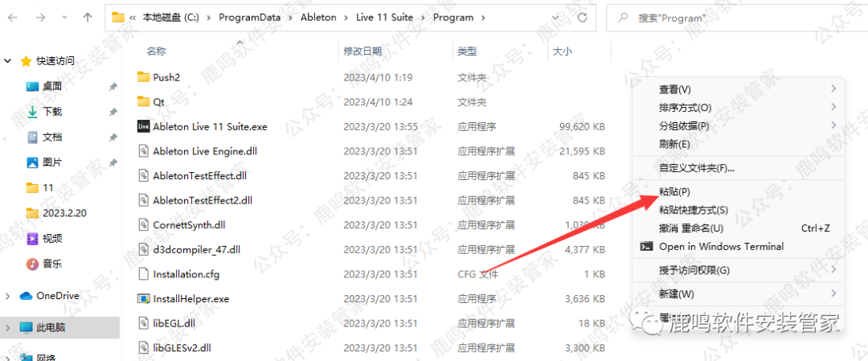Select Ableton Live Engine.dll file icon
Screen dimensions: 868x361
coord(143,150)
